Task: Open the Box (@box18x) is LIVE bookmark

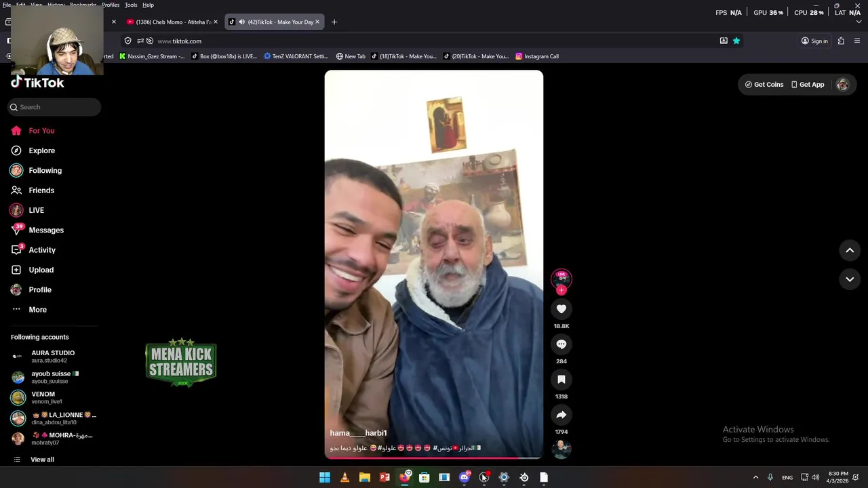Action: coord(224,56)
